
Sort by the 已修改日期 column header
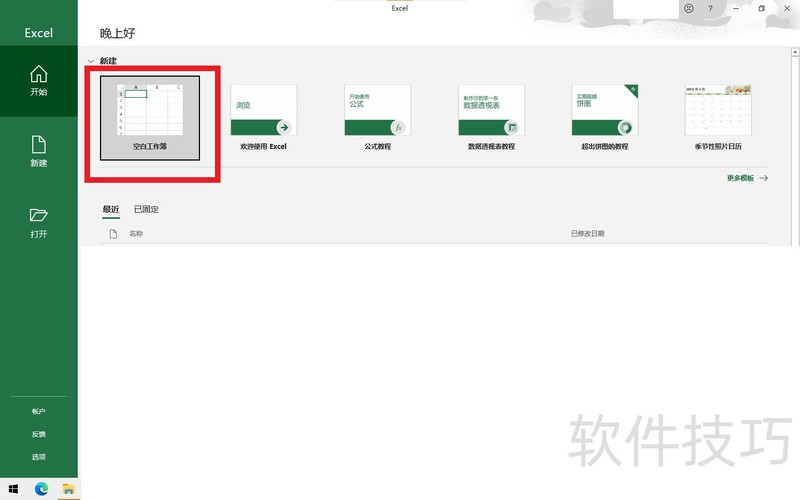point(588,234)
